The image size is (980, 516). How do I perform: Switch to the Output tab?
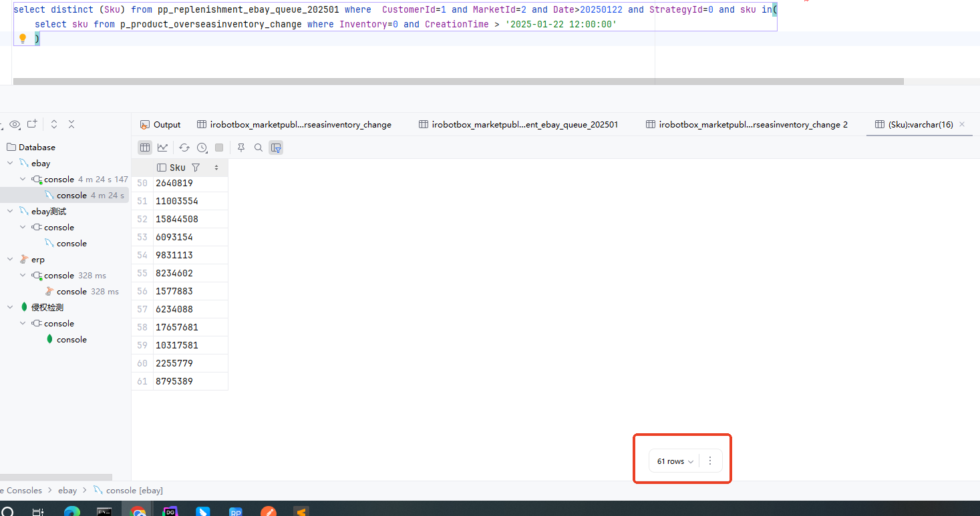click(x=160, y=125)
